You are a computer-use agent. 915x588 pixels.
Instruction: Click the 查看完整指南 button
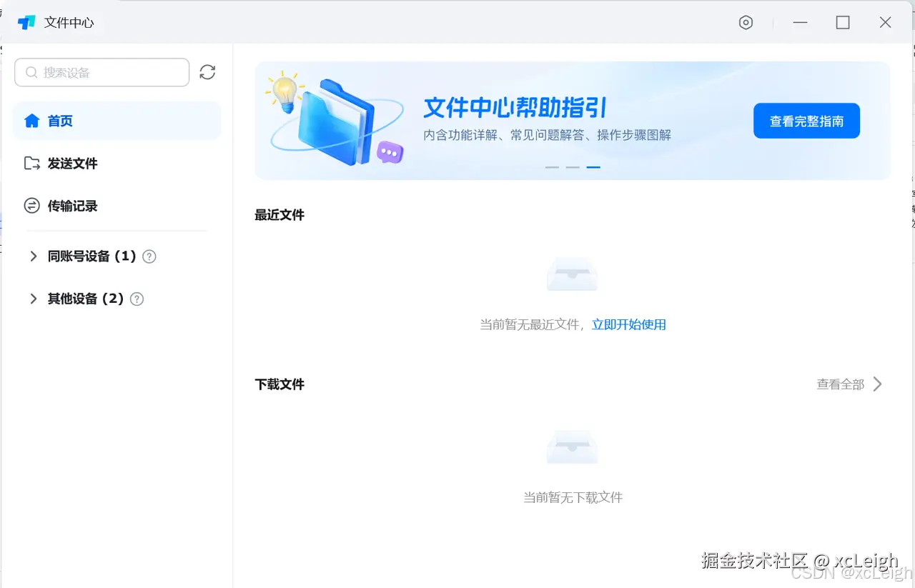(x=806, y=121)
